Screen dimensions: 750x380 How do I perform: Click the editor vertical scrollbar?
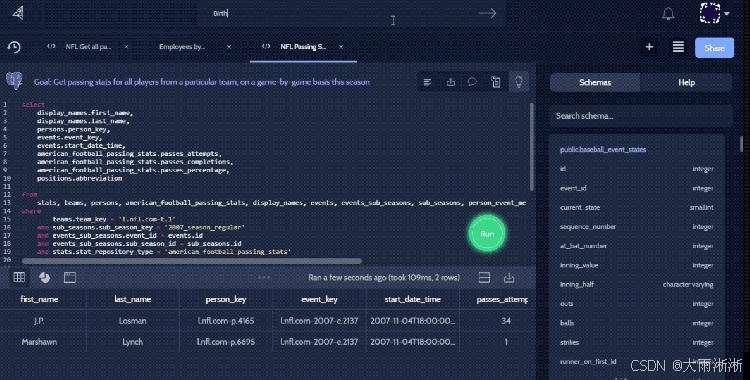531,146
